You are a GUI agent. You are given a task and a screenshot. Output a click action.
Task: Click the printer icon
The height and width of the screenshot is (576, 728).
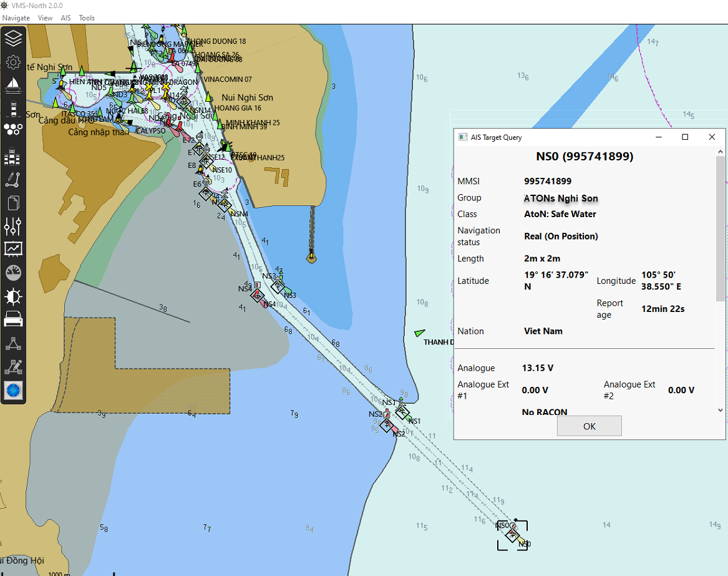13,320
